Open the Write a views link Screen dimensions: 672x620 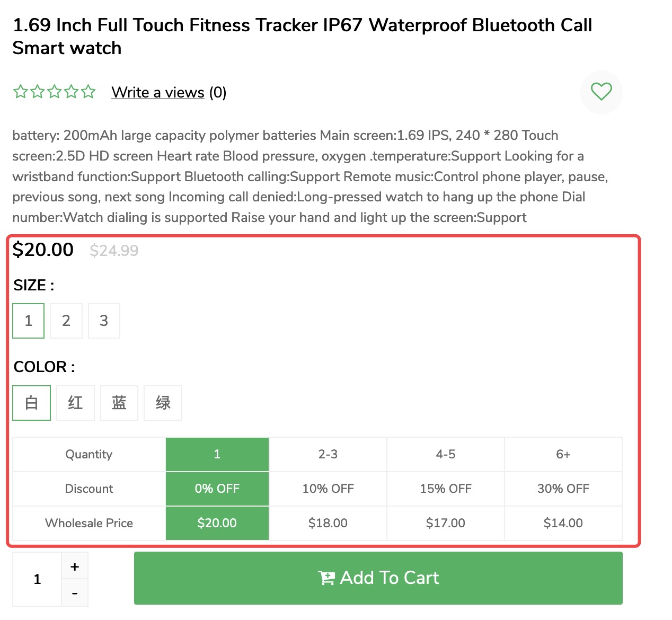pos(158,92)
